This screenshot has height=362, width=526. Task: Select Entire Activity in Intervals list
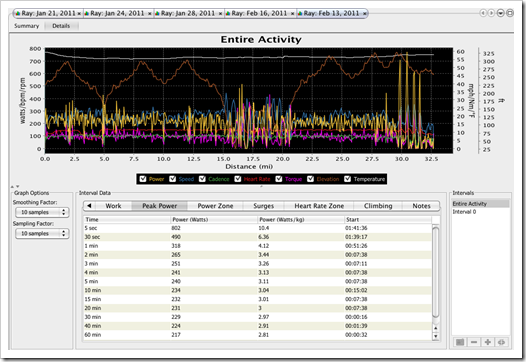tap(480, 204)
